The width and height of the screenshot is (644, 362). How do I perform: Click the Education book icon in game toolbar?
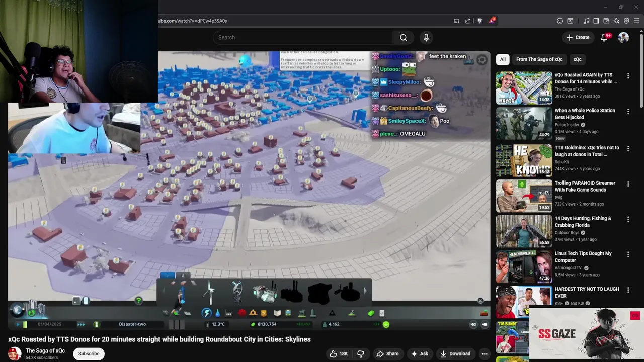[x=277, y=313]
